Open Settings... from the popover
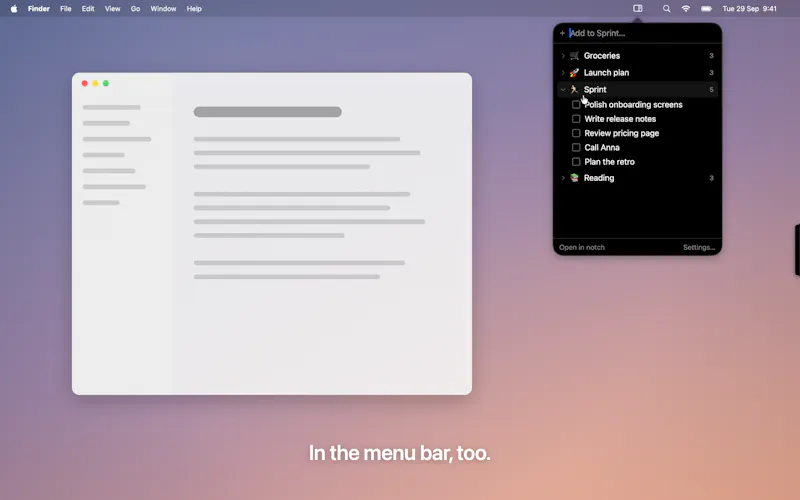Viewport: 800px width, 500px height. click(x=699, y=247)
